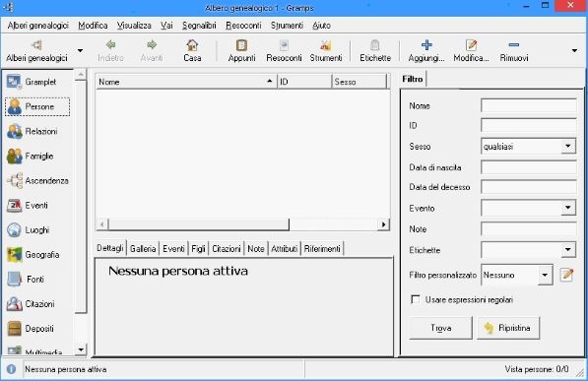Click the sidebar scroll down arrow
The image size is (588, 381).
point(81,349)
